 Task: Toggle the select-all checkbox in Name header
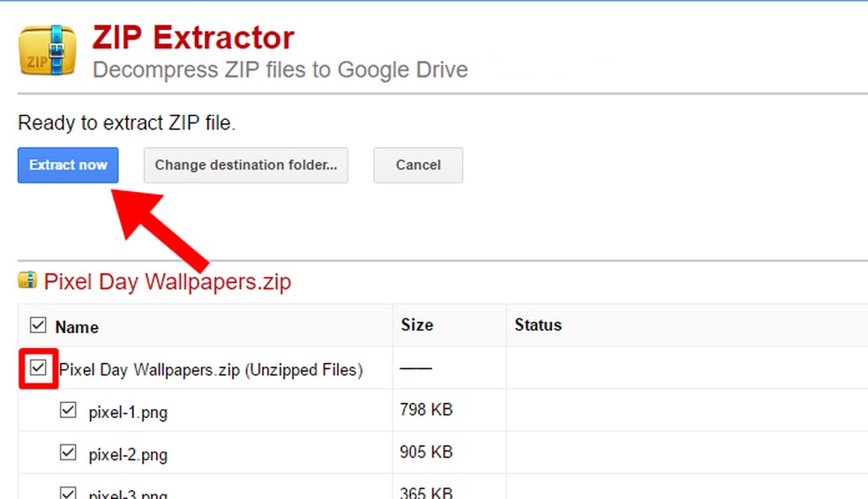click(38, 326)
